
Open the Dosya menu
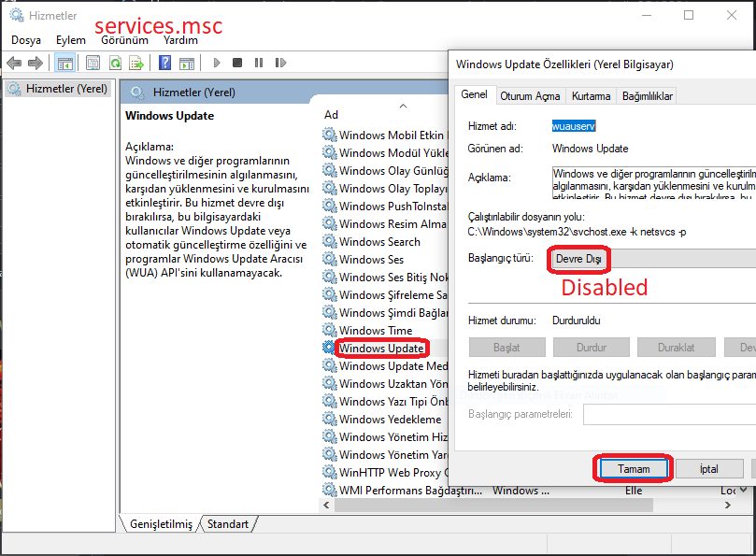26,40
